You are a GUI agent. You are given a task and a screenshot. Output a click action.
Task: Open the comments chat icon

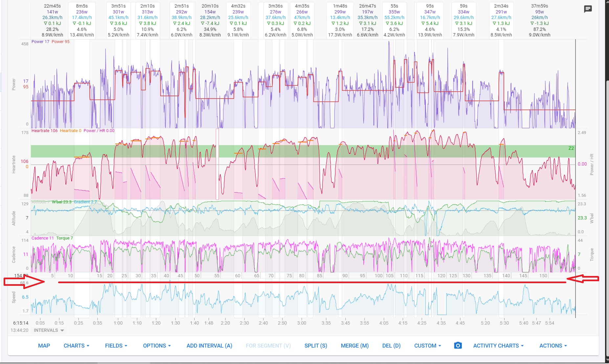[x=588, y=9]
